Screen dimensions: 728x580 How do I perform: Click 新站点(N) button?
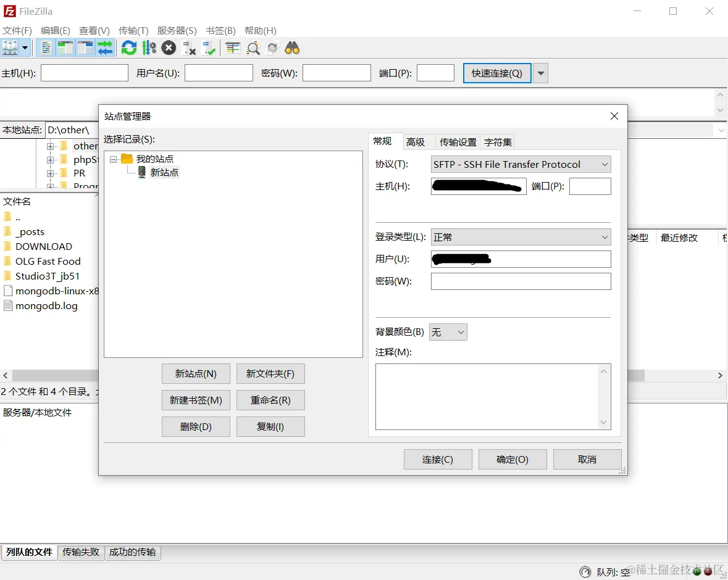(196, 373)
